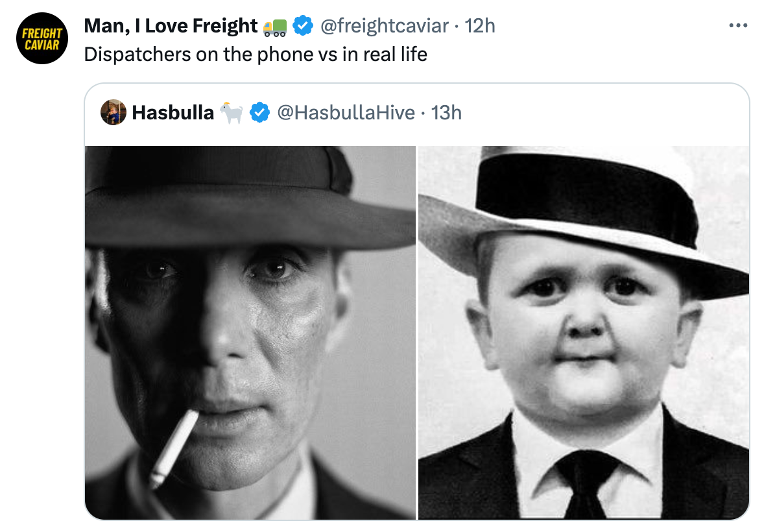The height and width of the screenshot is (532, 764).
Task: Click the verified badge beside Man, I Love Freight
Action: [302, 26]
